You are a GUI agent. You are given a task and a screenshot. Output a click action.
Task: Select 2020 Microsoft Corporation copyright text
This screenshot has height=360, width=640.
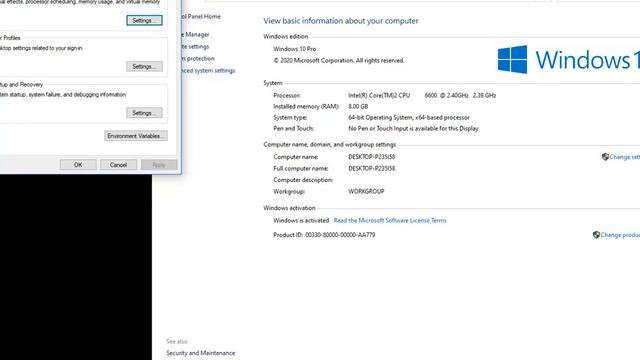click(x=339, y=60)
